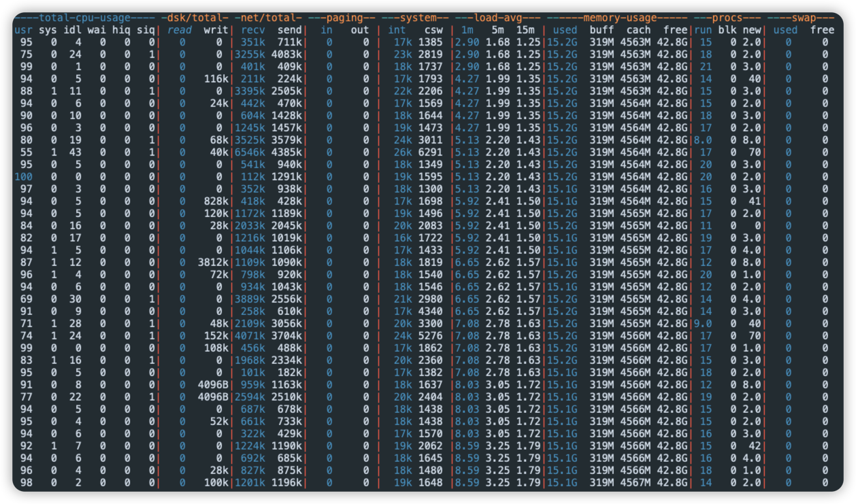Select the hiq column header

[x=121, y=30]
